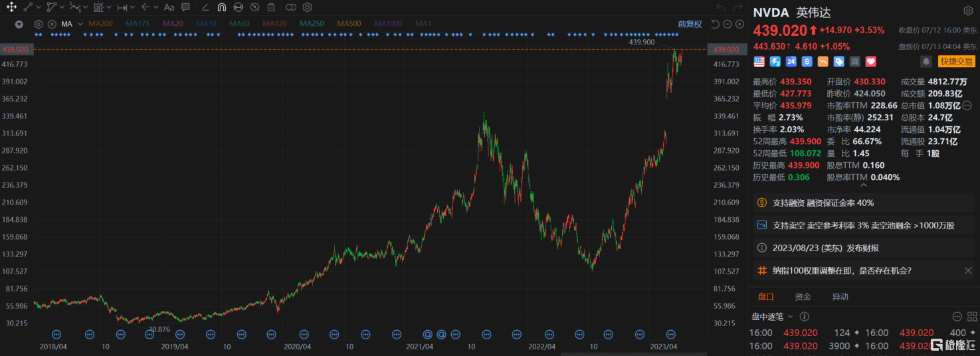
Task: Delete drawings with trash icon
Action: click(271, 7)
